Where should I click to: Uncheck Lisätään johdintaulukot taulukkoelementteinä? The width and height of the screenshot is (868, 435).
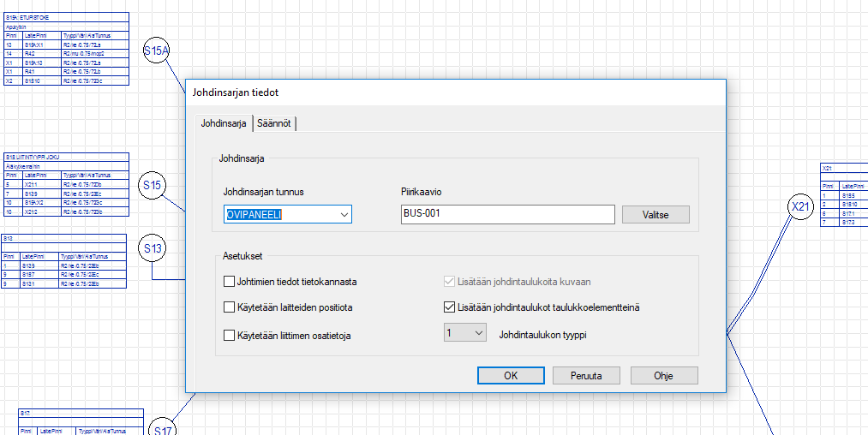[449, 307]
